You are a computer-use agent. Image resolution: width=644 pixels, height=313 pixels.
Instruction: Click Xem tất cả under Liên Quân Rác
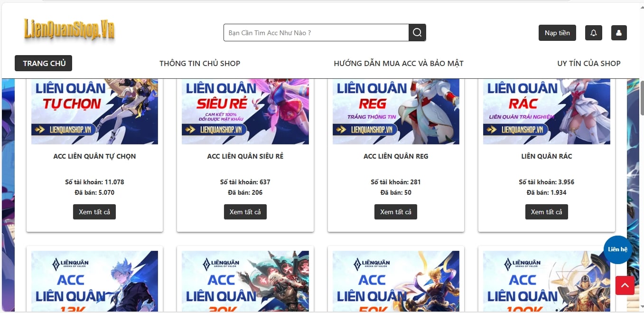(547, 212)
